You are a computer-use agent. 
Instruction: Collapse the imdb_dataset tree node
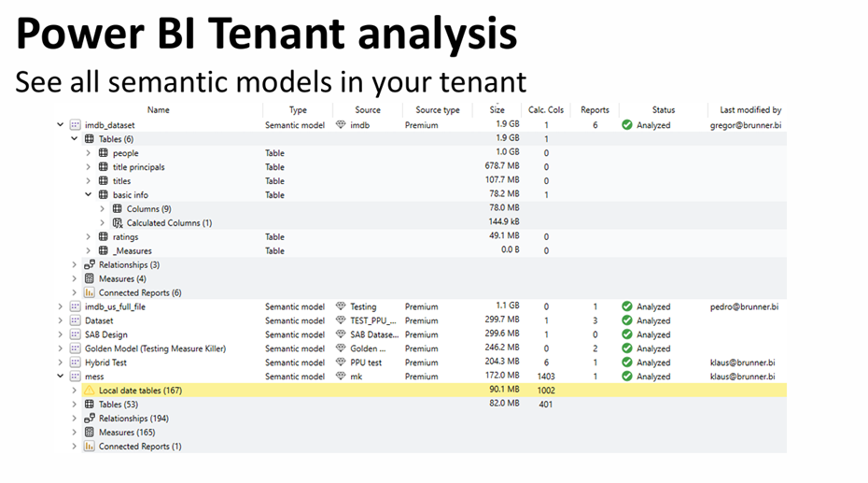coord(61,125)
